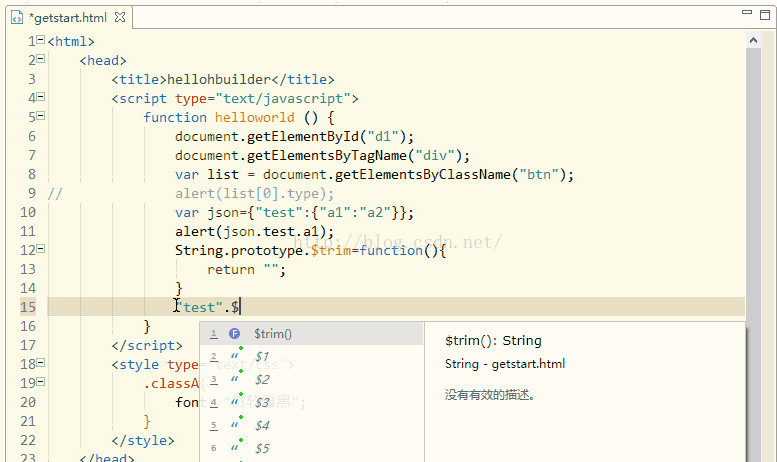
Task: Click the property icon beside $3
Action: point(236,401)
